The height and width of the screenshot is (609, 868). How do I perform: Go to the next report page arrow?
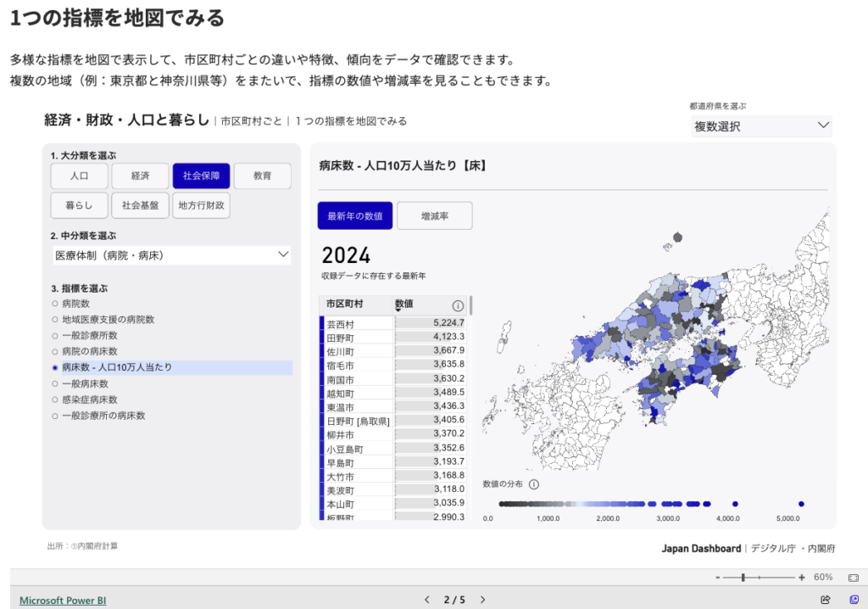pyautogui.click(x=483, y=600)
